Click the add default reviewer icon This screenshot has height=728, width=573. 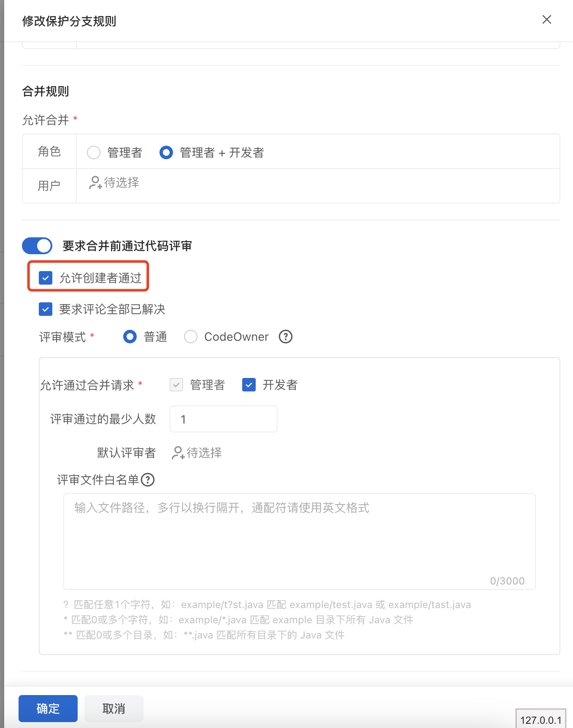[178, 453]
